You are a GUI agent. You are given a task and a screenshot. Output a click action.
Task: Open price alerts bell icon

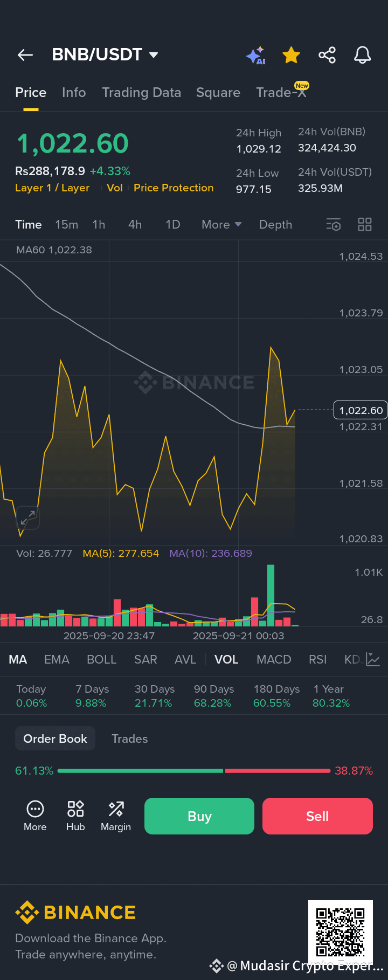363,55
